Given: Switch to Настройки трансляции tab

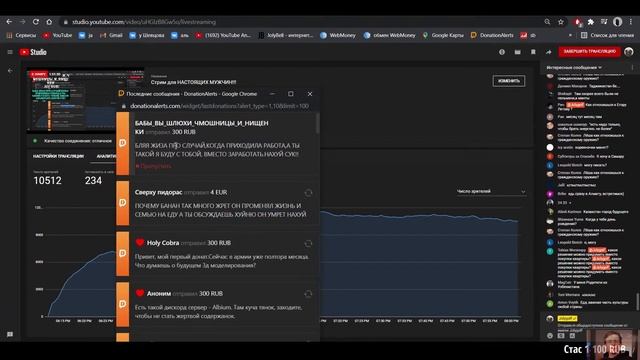Looking at the screenshot, I should (58, 156).
